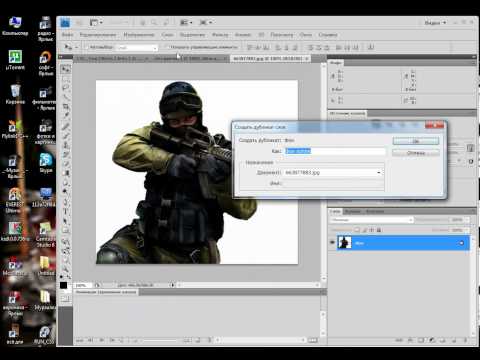Select the Horizontal Type tool
Viewport: 480px width, 360px height.
point(66,212)
